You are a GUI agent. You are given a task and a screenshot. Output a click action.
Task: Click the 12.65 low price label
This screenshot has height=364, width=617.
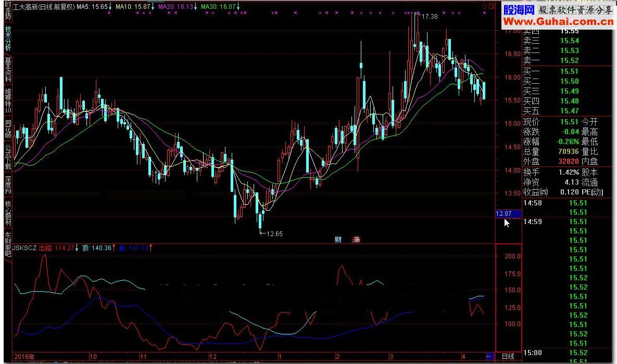pos(274,234)
